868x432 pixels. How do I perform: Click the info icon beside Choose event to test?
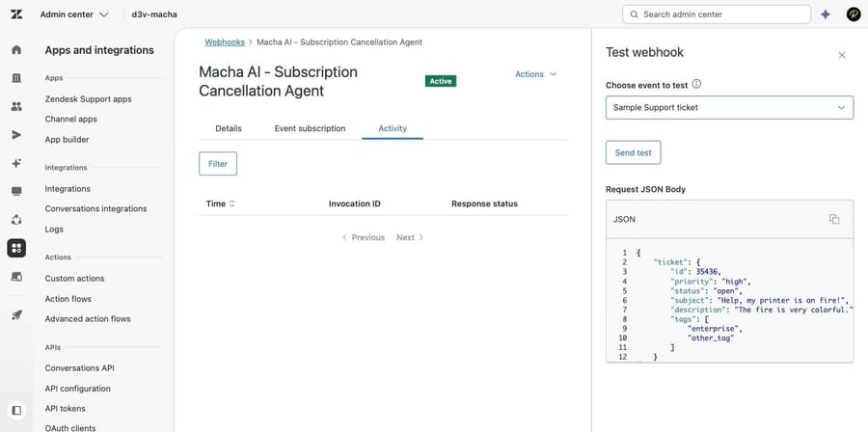click(696, 85)
